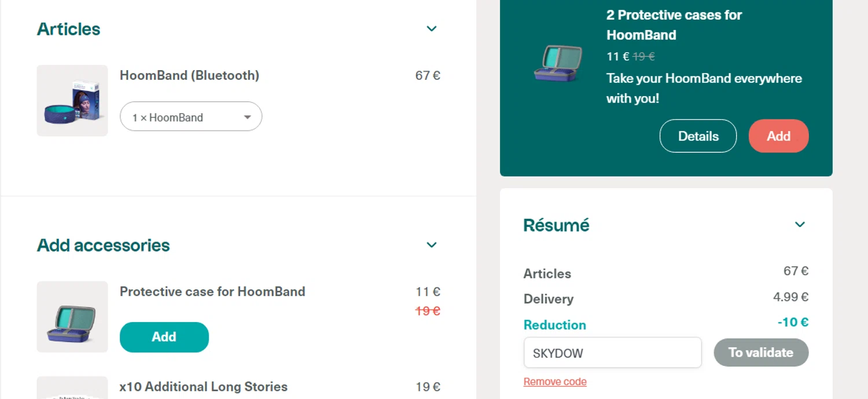
Task: Click Details on protective cases offer
Action: pos(698,136)
